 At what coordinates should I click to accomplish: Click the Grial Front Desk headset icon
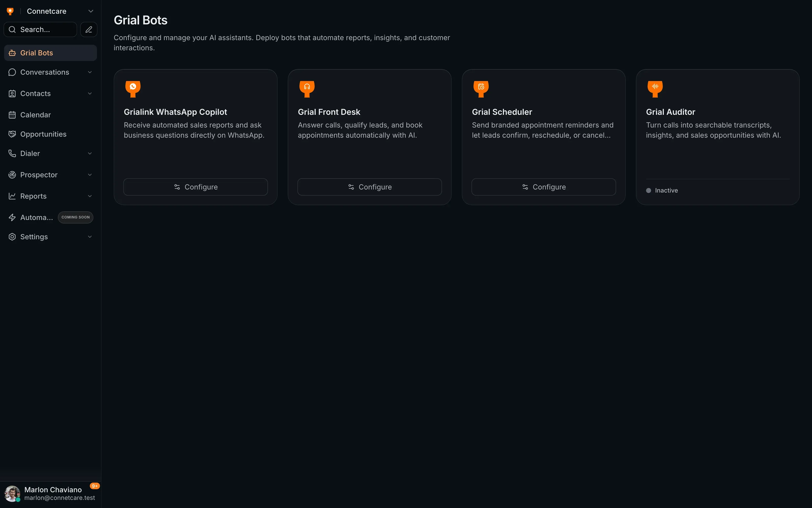tap(307, 89)
